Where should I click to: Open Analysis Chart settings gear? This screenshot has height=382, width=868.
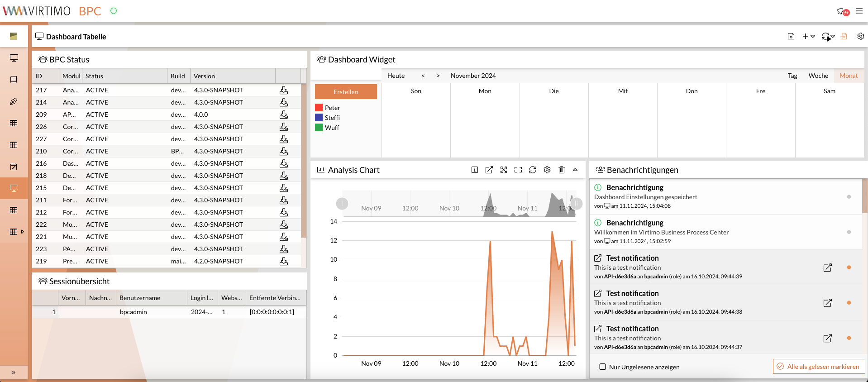coord(547,170)
